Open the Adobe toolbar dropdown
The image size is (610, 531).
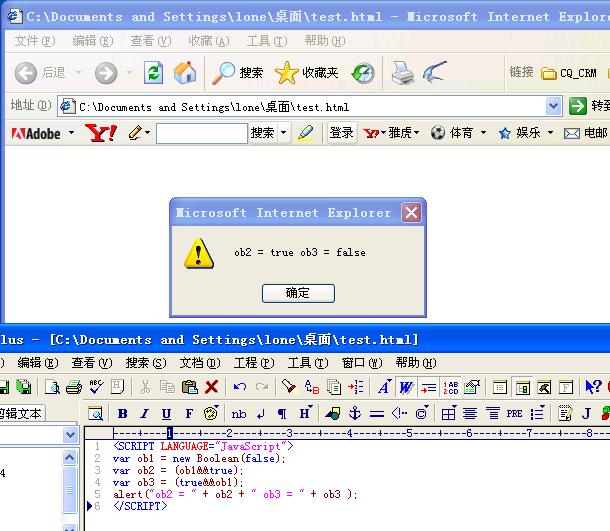(72, 133)
